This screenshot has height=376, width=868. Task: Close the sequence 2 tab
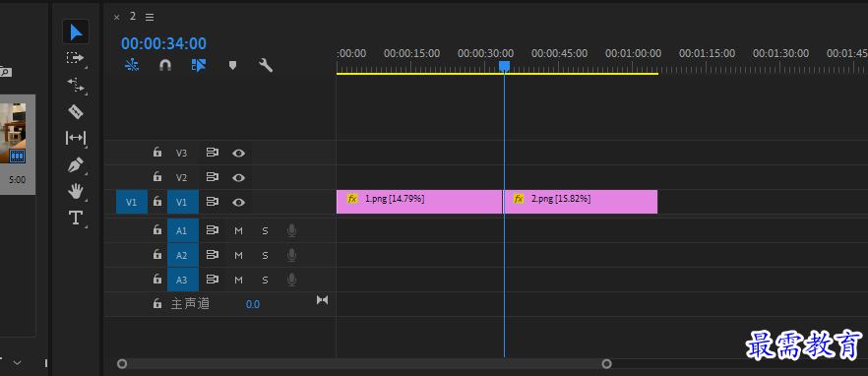(x=116, y=17)
